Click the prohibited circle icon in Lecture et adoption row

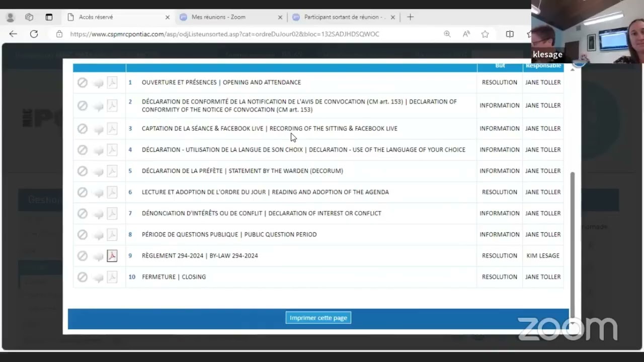[83, 192]
